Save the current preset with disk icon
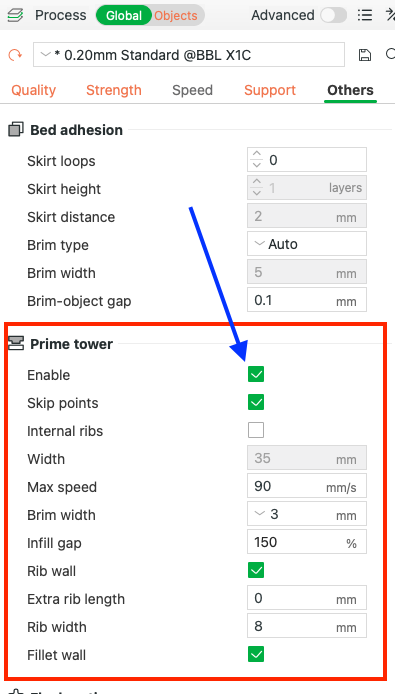 click(x=364, y=55)
